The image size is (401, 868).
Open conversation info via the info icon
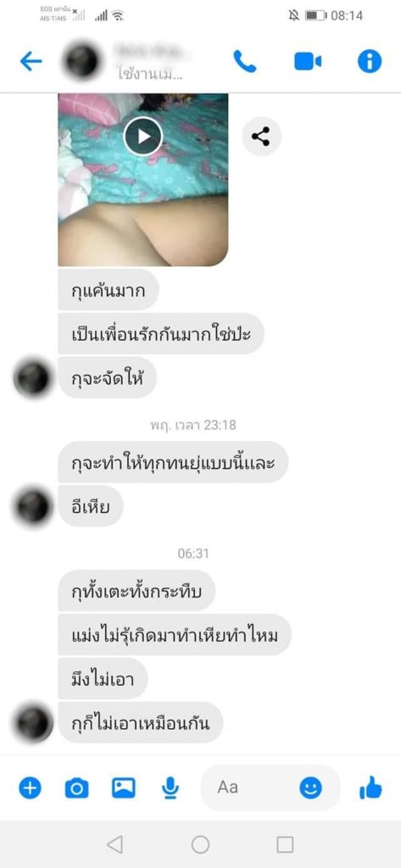pyautogui.click(x=370, y=61)
